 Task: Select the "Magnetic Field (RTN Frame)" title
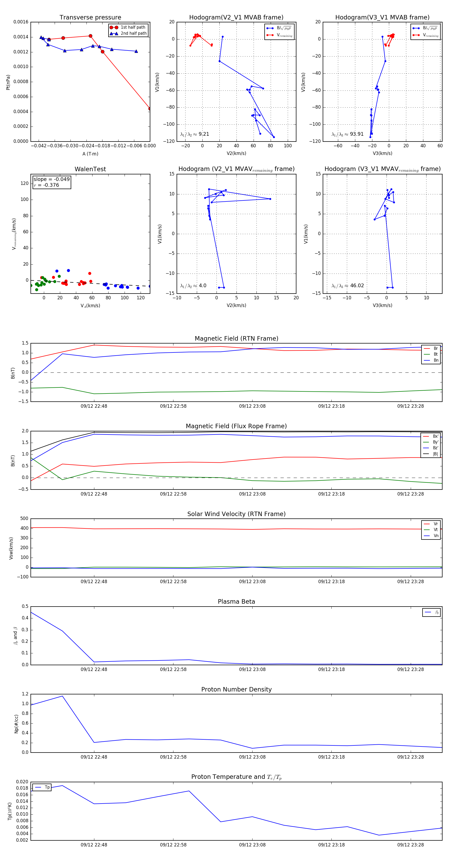click(x=236, y=339)
